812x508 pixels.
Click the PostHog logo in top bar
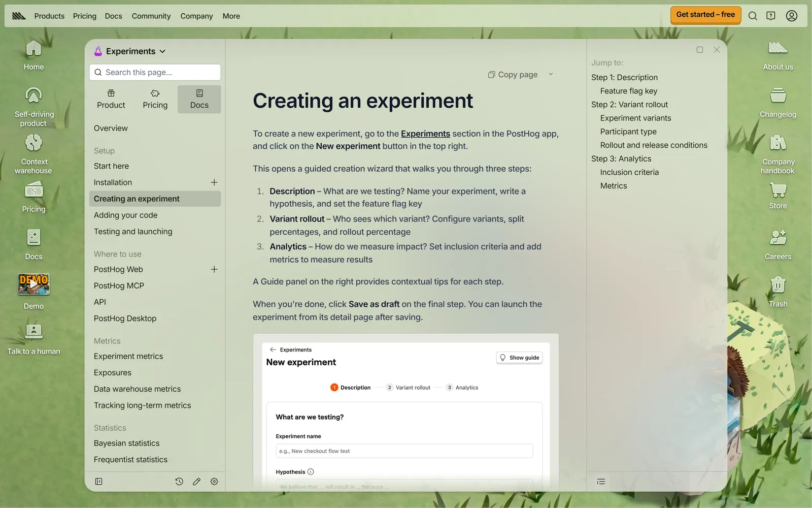tap(19, 16)
